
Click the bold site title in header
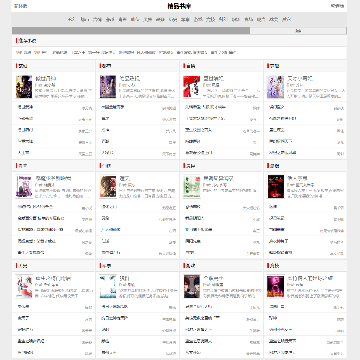tap(179, 6)
